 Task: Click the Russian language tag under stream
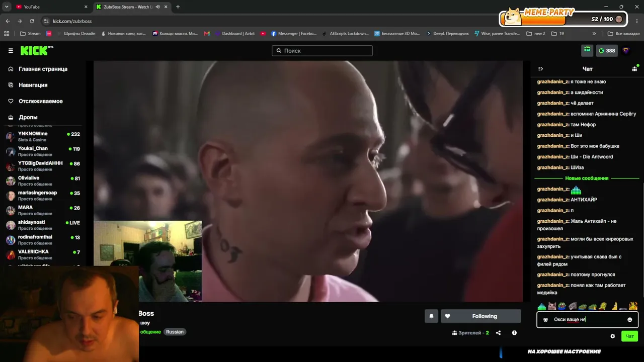(x=175, y=332)
